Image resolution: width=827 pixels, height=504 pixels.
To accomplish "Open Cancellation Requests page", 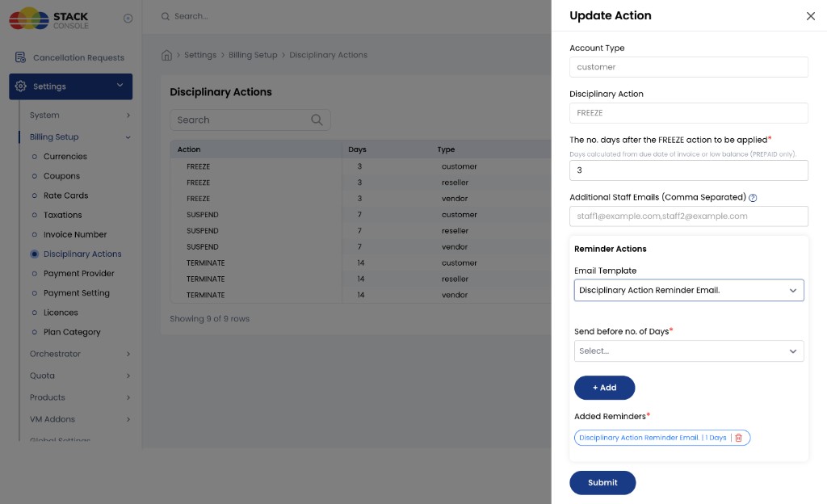I will (x=78, y=57).
